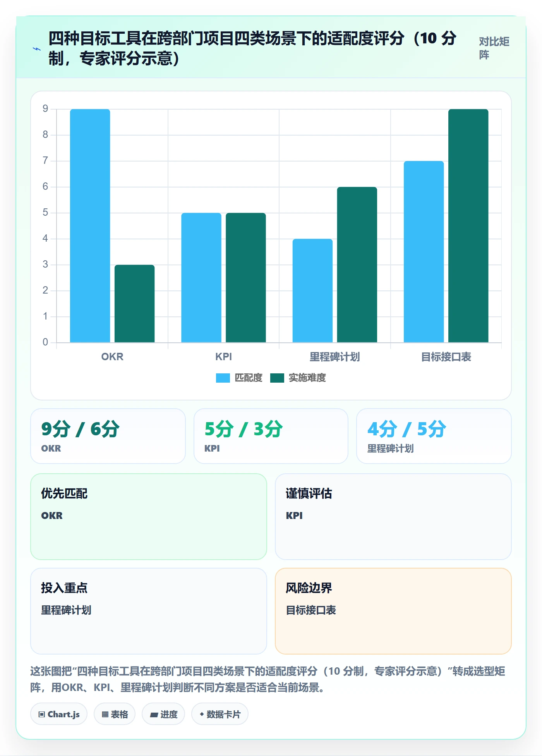
Task: Toggle the 实施难度 legend entry
Action: (x=298, y=378)
